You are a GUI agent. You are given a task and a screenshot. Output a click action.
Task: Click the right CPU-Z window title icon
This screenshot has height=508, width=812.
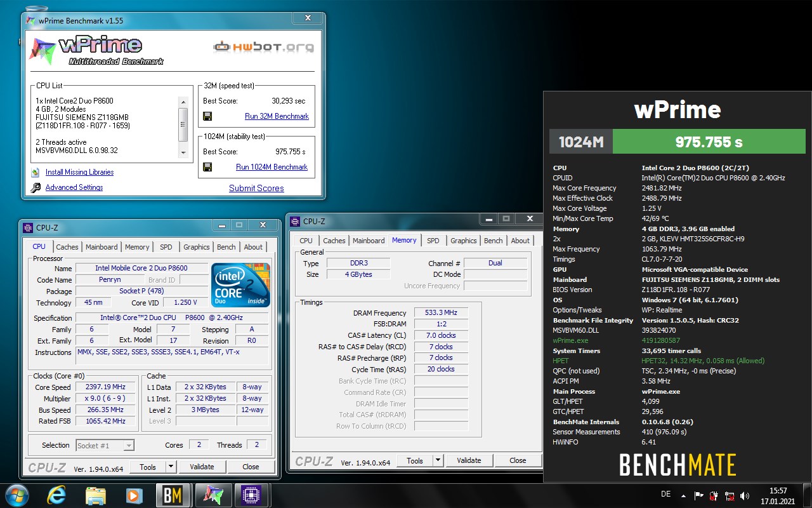click(295, 221)
